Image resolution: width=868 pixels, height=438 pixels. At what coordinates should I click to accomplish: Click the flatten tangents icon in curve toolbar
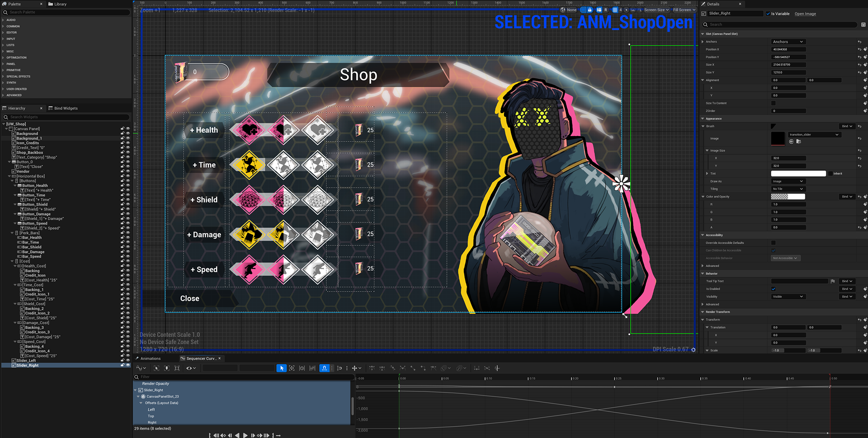point(476,368)
